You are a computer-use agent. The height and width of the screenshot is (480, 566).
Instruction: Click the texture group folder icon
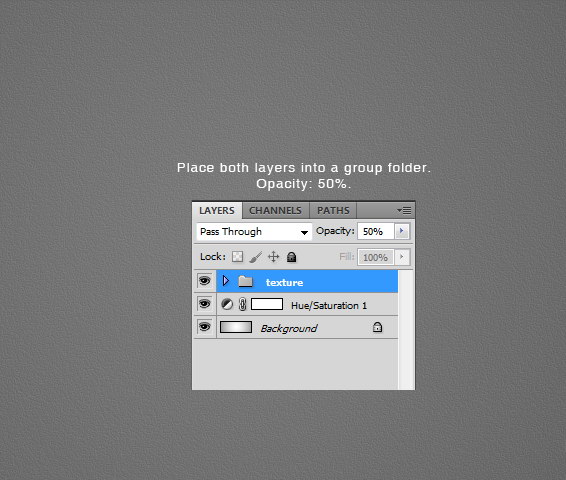[x=245, y=282]
